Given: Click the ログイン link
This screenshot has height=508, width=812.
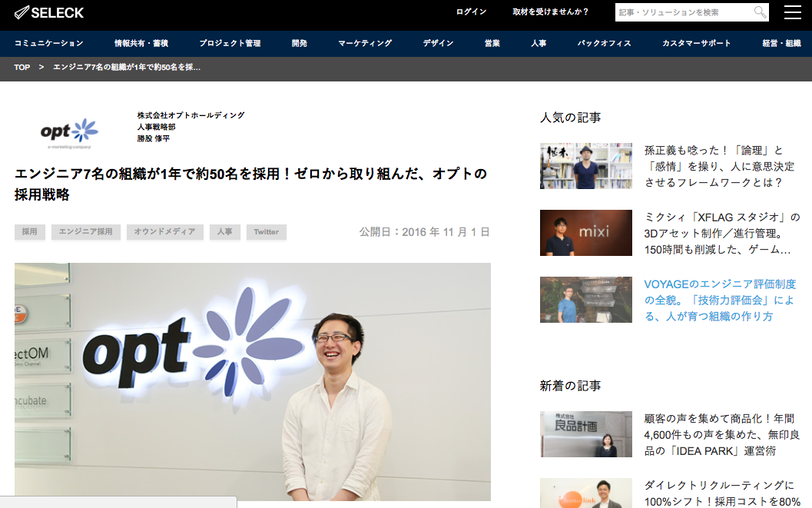Looking at the screenshot, I should click(x=471, y=12).
